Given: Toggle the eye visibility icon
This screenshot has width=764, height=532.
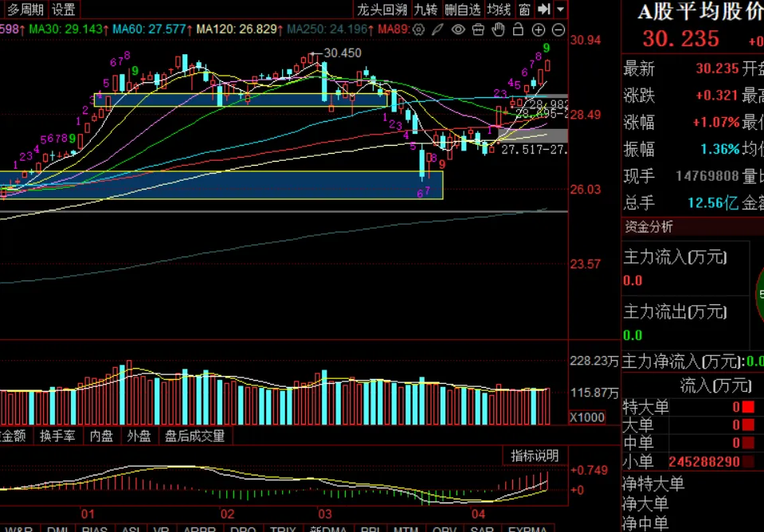Looking at the screenshot, I should coord(458,29).
